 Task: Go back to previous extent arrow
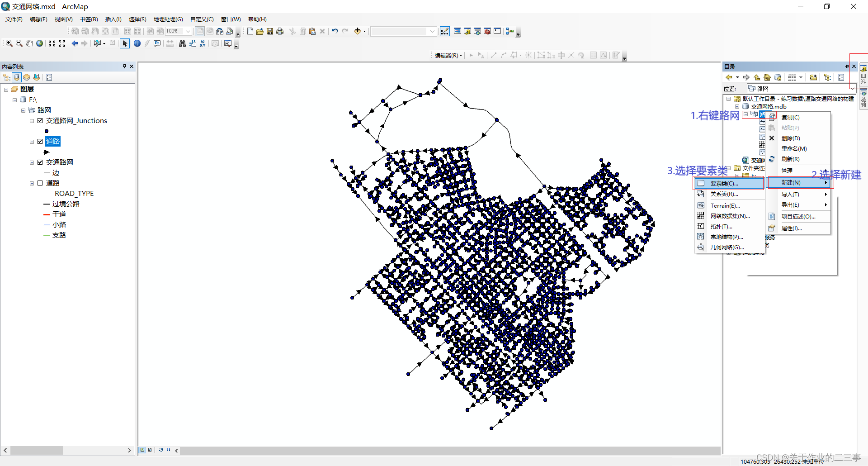pyautogui.click(x=75, y=43)
